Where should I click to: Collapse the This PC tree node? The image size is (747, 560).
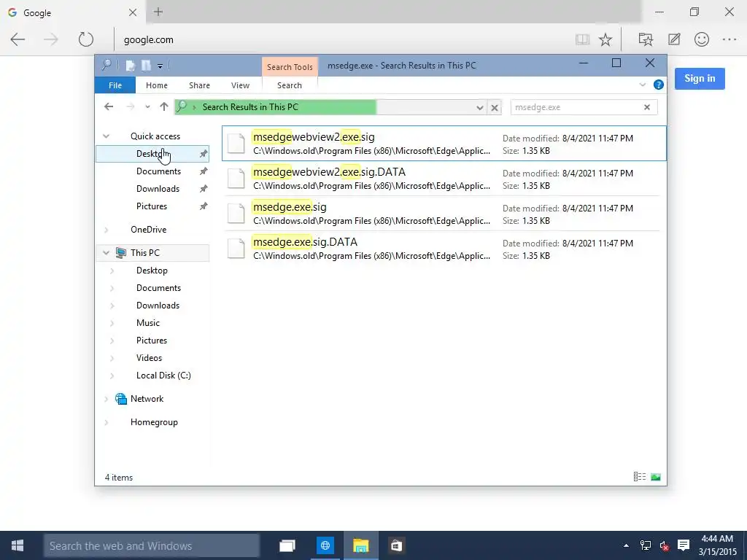pyautogui.click(x=107, y=253)
